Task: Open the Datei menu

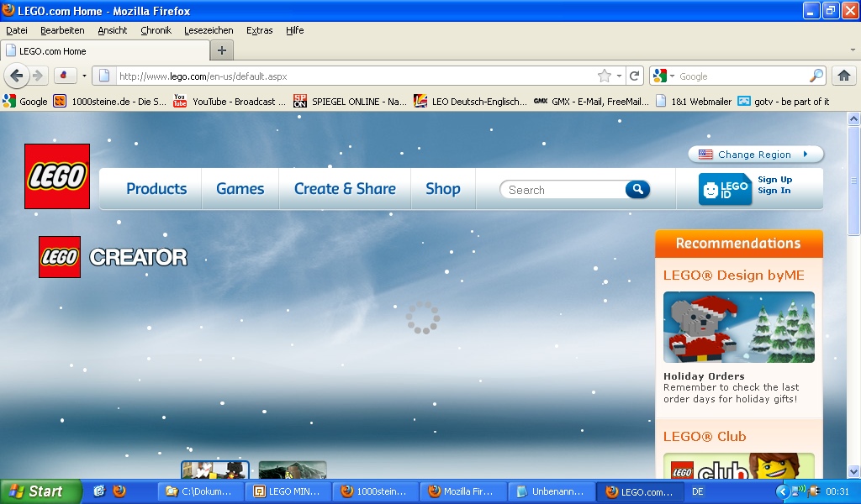Action: pyautogui.click(x=17, y=30)
